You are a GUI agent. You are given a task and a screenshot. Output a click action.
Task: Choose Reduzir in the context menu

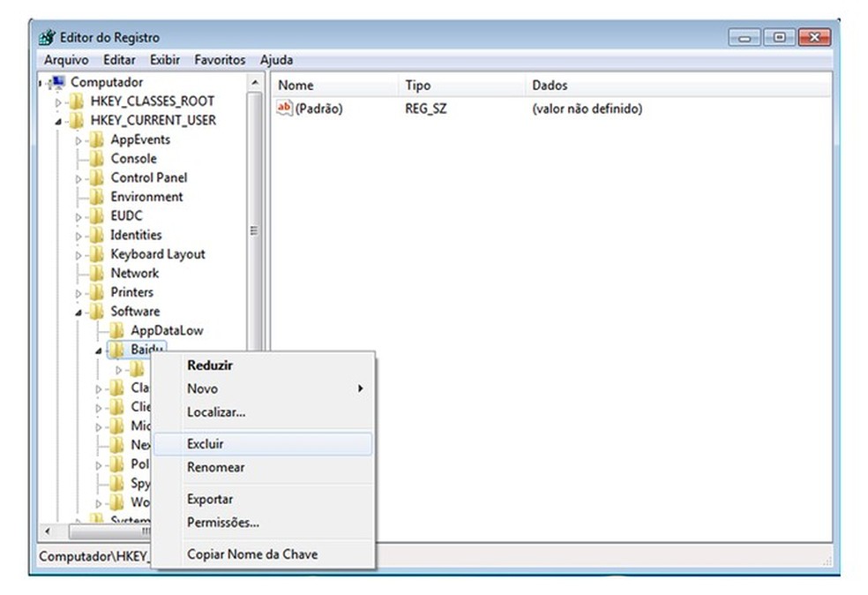pyautogui.click(x=263, y=365)
